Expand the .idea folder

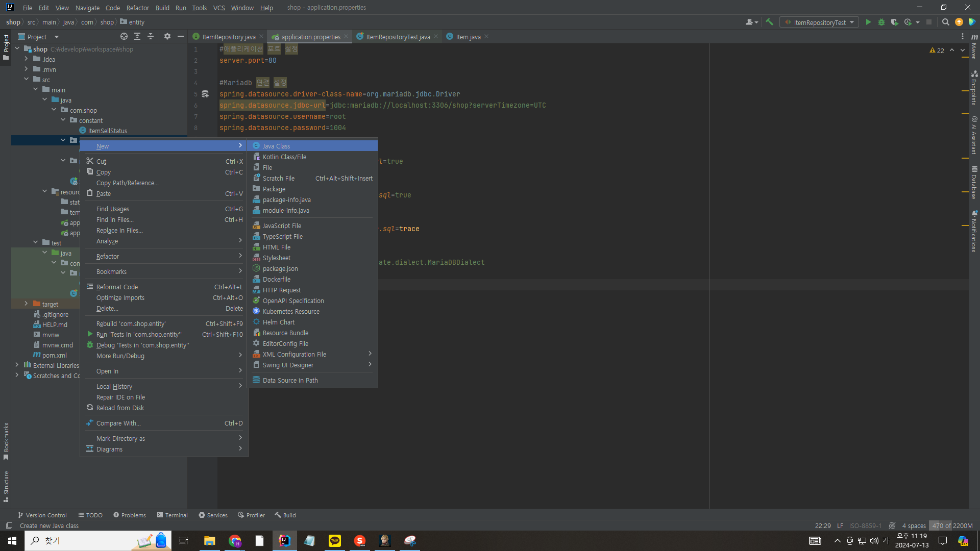pos(26,59)
